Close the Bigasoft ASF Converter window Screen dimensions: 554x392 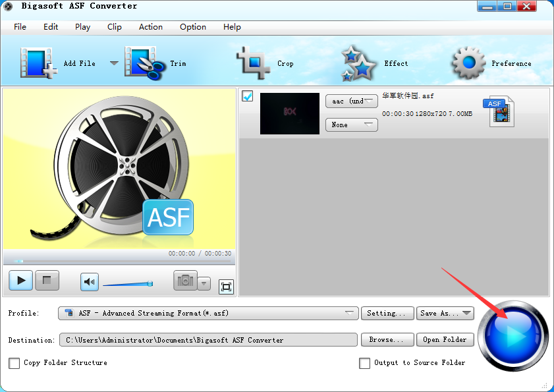[527, 7]
